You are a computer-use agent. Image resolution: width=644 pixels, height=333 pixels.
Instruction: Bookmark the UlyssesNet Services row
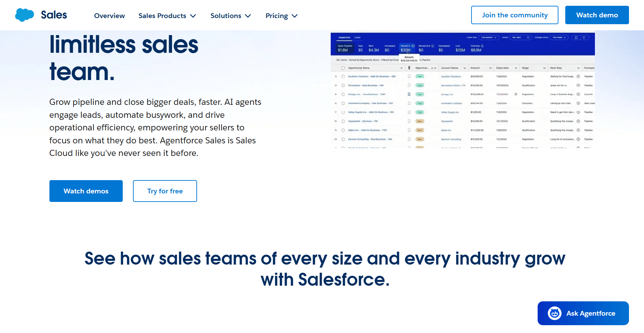(x=409, y=121)
